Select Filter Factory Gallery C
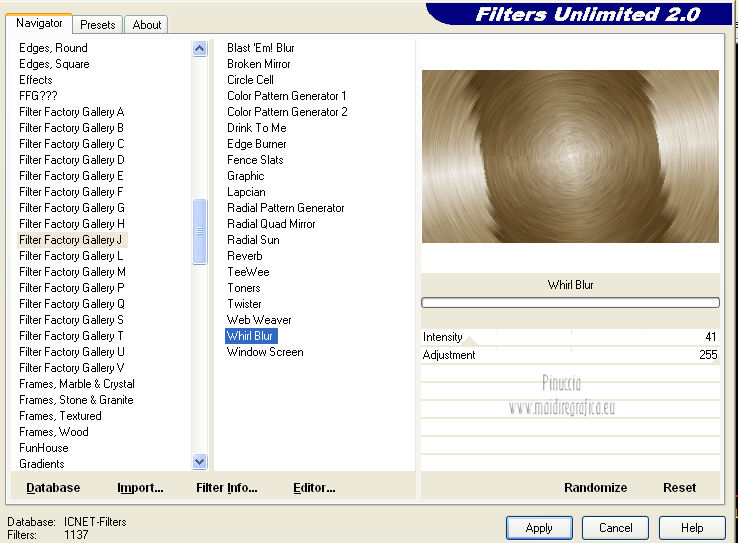 click(72, 144)
